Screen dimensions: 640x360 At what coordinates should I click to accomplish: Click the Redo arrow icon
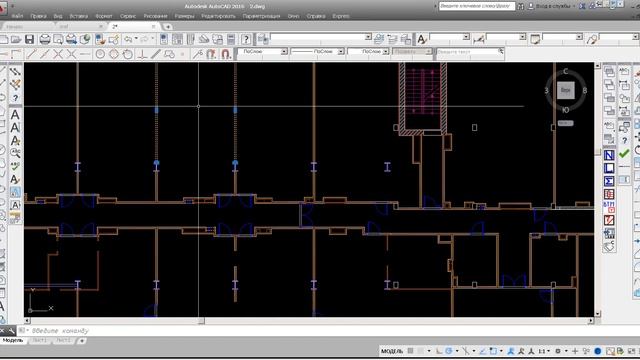pyautogui.click(x=144, y=39)
